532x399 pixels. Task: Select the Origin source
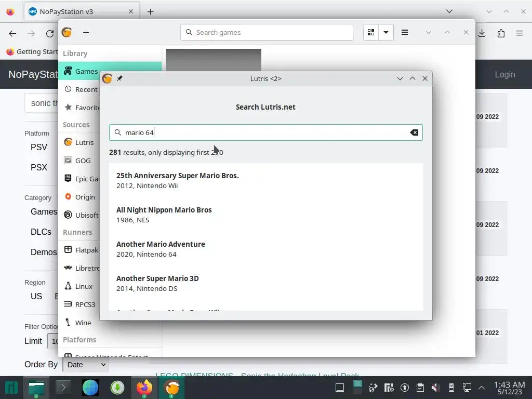point(79,197)
